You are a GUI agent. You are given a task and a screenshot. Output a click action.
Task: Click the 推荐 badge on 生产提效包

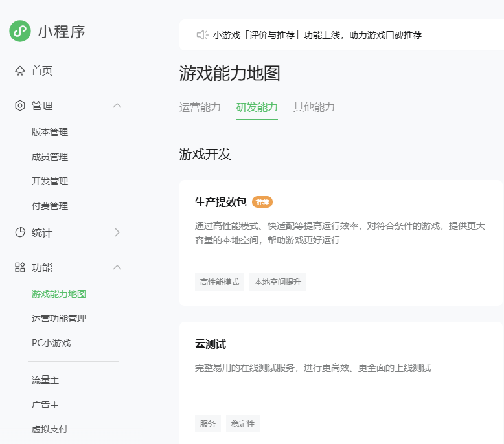tap(262, 202)
